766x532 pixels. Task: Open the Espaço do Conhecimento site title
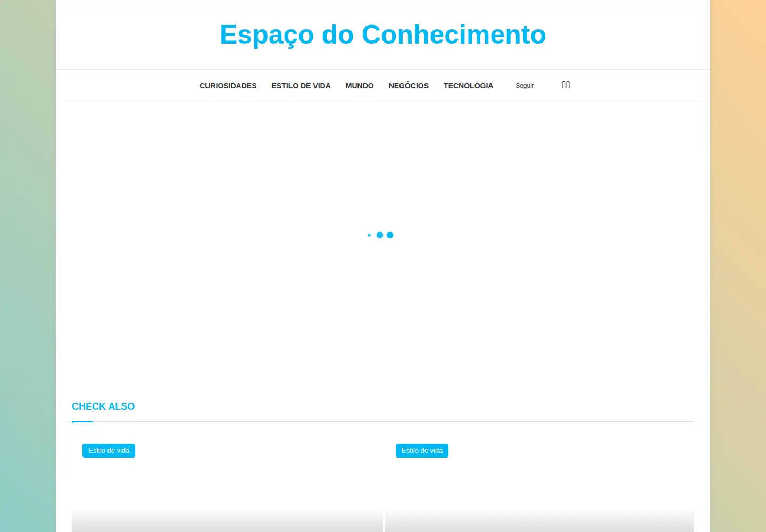pos(383,35)
